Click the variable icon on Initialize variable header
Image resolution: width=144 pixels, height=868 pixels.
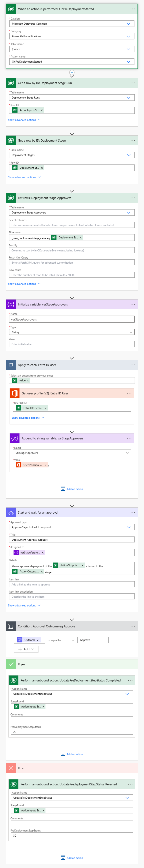pyautogui.click(x=11, y=304)
